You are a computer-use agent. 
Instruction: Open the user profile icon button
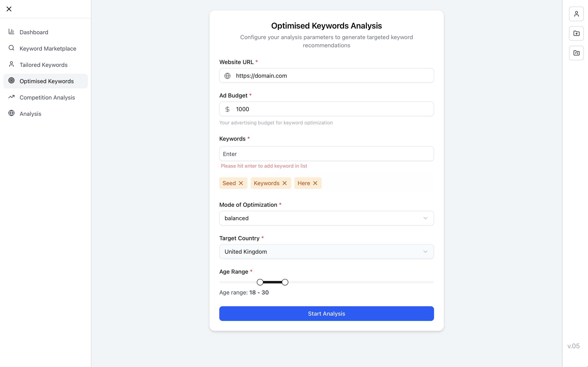576,14
